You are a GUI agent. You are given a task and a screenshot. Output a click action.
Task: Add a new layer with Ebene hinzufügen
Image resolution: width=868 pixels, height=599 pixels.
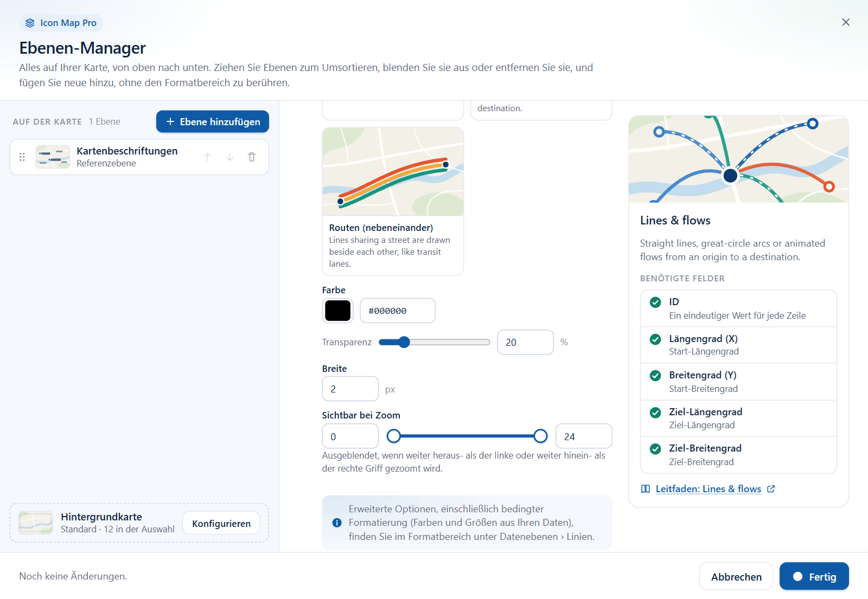click(213, 121)
